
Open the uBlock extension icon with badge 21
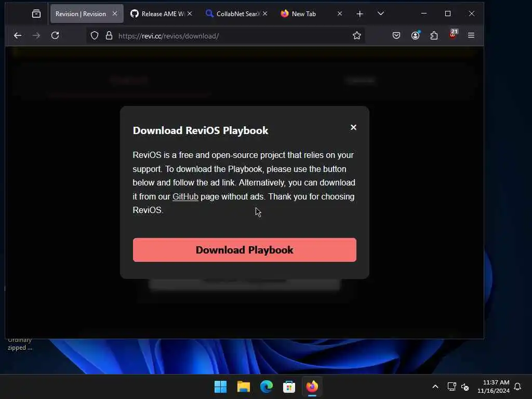click(453, 35)
